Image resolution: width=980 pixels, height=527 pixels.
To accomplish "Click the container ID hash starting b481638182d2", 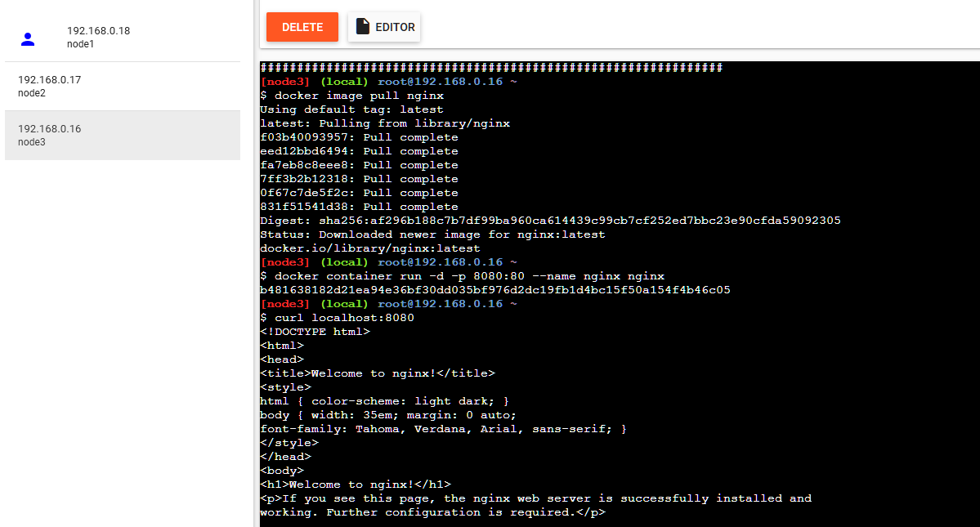I will (x=494, y=290).
